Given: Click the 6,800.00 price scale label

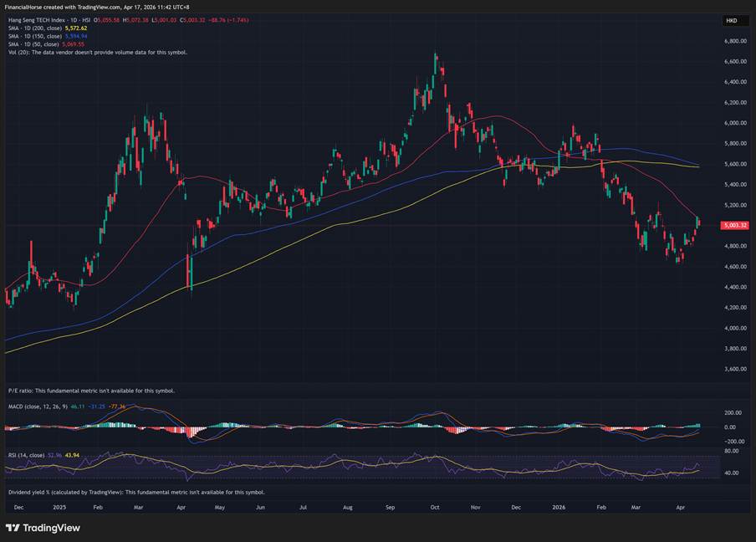Looking at the screenshot, I should pos(734,41).
